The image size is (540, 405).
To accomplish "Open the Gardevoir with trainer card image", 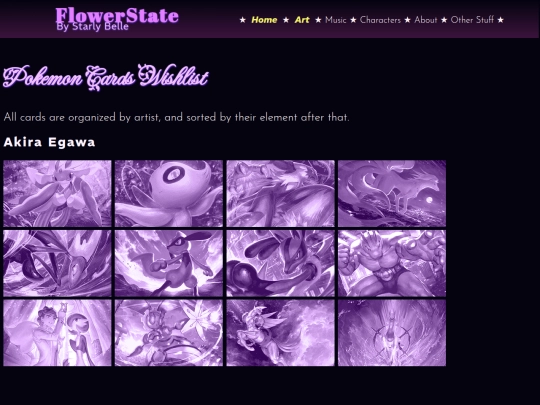I will click(x=57, y=333).
